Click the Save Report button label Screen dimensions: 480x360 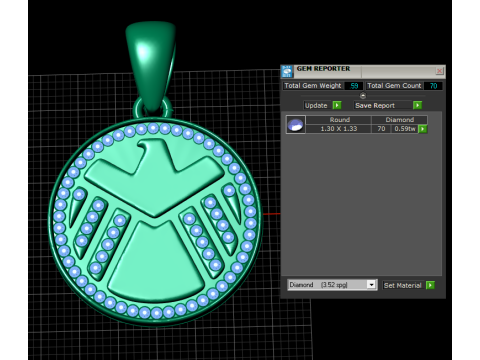click(375, 105)
